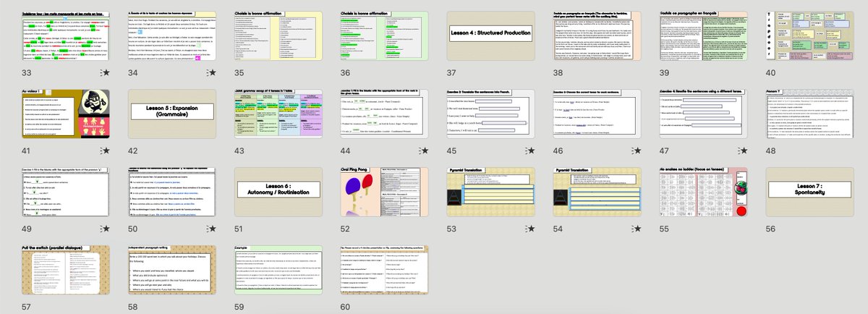
Task: Select slide 49 pronoun exercise thumbnail
Action: 66,192
